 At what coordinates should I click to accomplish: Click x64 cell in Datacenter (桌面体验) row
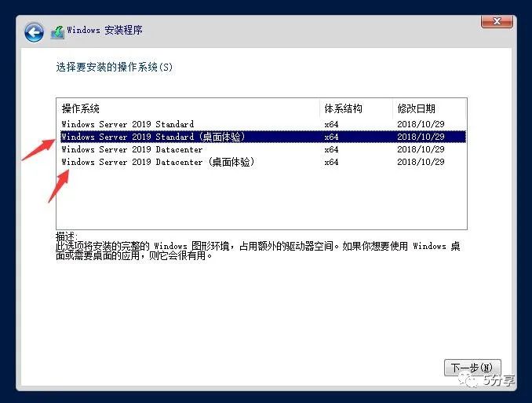331,162
